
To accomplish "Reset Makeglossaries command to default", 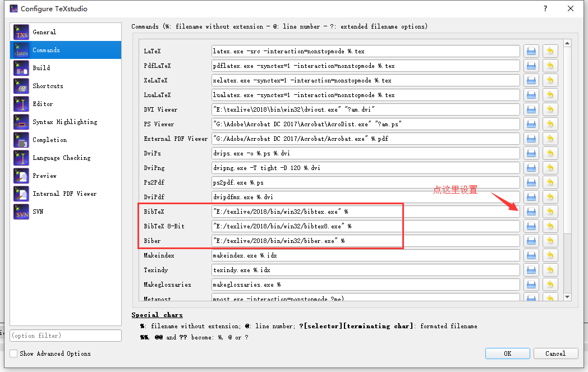I will pyautogui.click(x=550, y=285).
